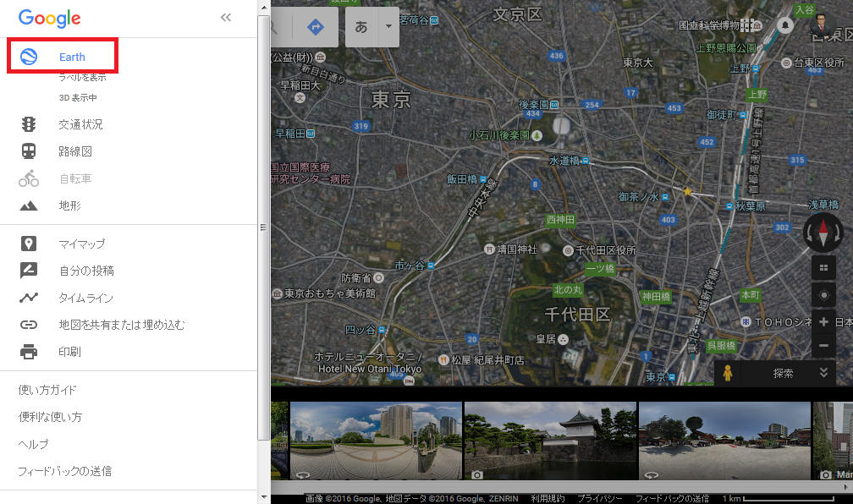Open 使い方ガイド
The height and width of the screenshot is (504, 853).
coord(47,390)
